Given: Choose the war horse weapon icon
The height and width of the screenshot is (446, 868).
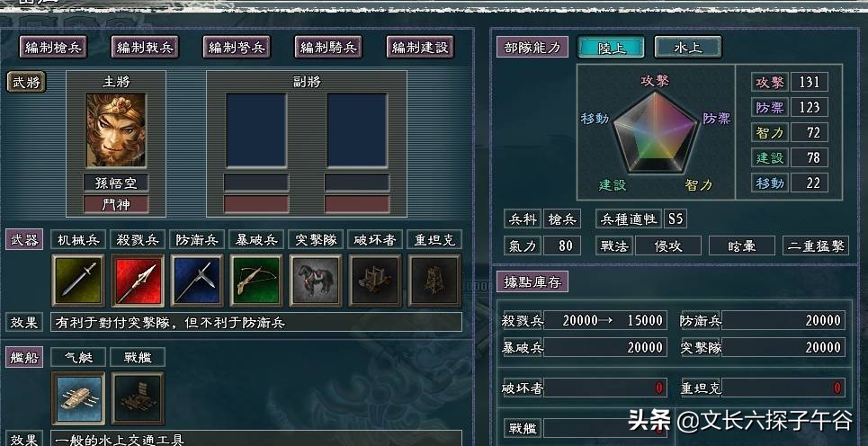Looking at the screenshot, I should [x=316, y=281].
